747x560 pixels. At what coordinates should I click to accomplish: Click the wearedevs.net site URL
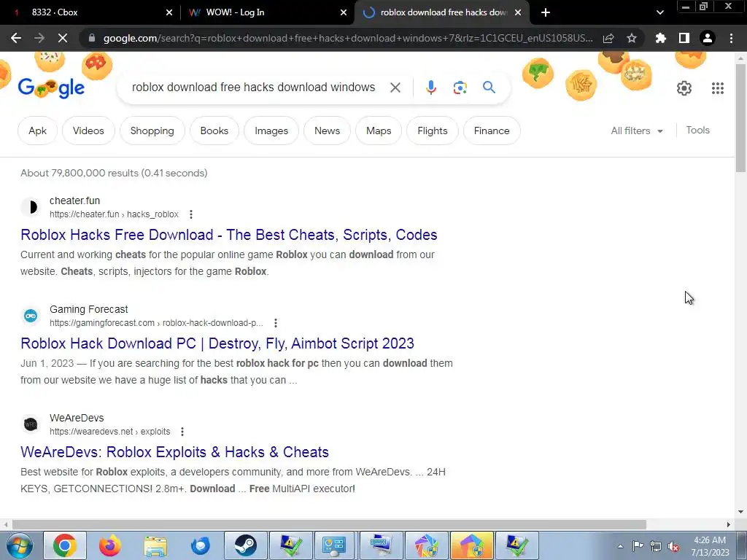[x=109, y=432]
